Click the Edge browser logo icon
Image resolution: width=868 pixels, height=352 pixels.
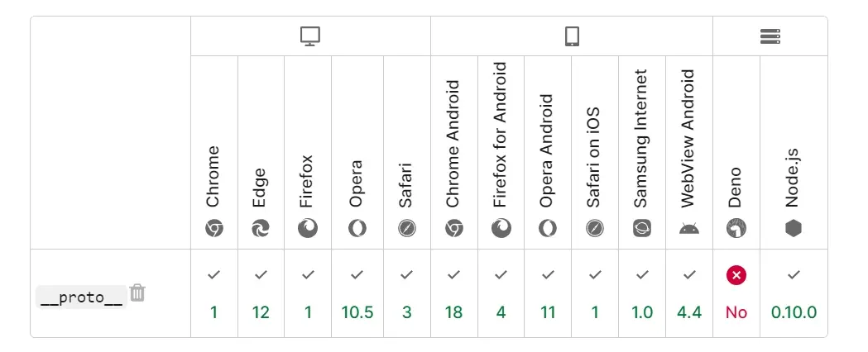[261, 228]
